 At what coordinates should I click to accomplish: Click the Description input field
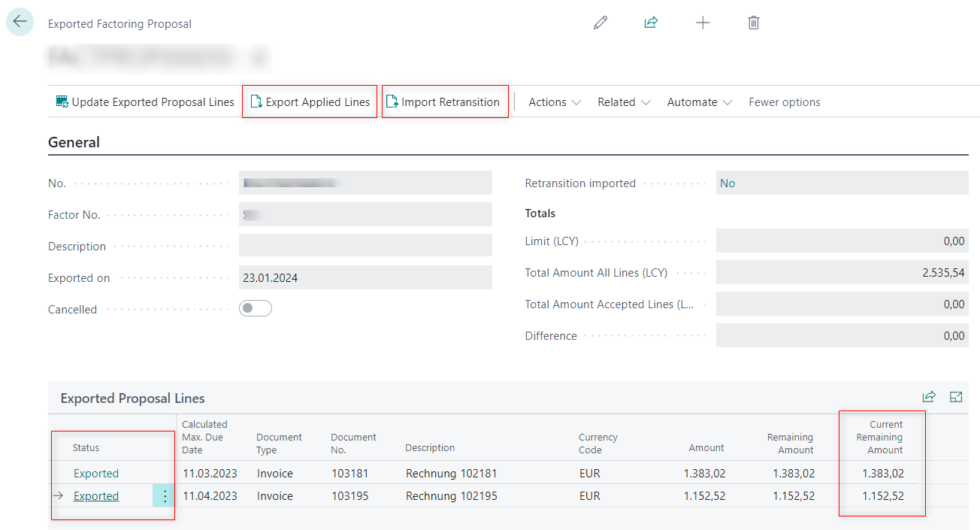tap(365, 246)
